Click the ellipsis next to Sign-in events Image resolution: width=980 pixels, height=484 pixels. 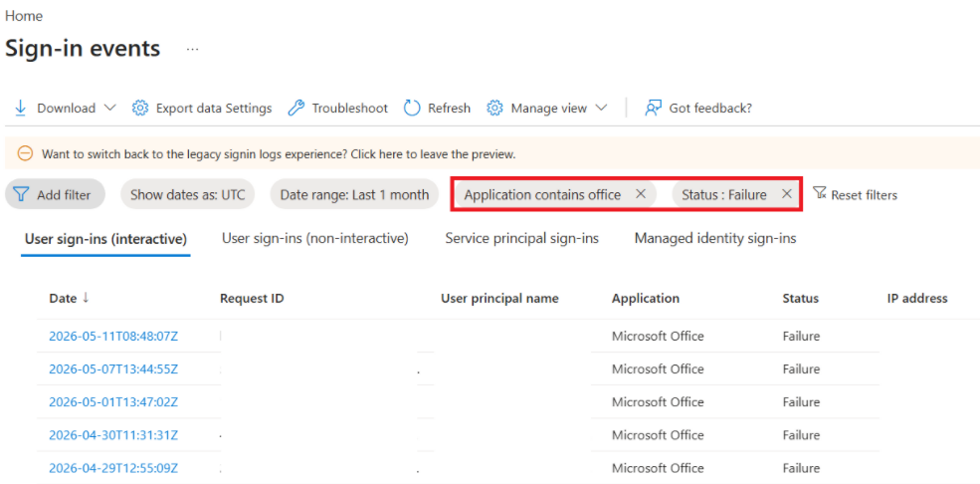(x=192, y=49)
